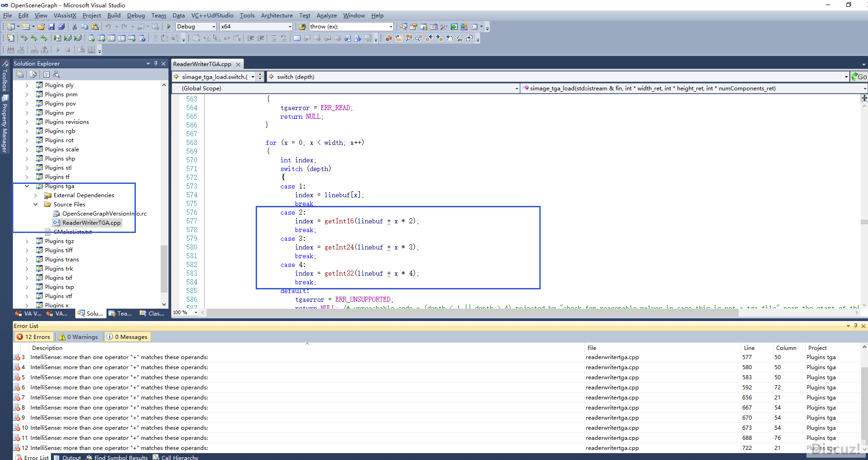Switch to the Tea... Team Explorer panel tab
868x460 pixels.
coord(120,313)
